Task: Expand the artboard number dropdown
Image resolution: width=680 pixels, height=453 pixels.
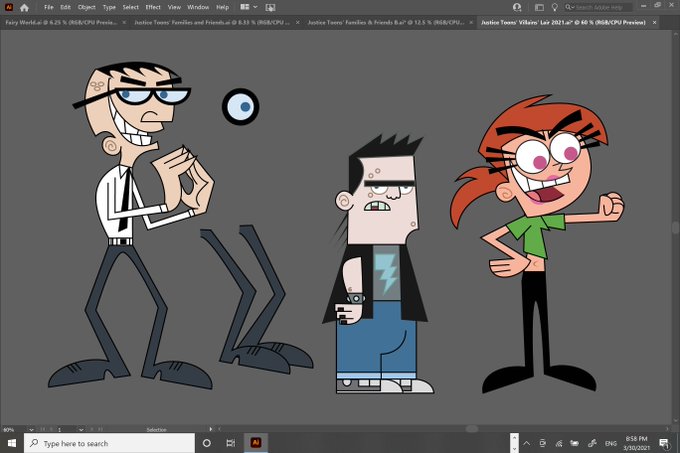Action: point(81,430)
